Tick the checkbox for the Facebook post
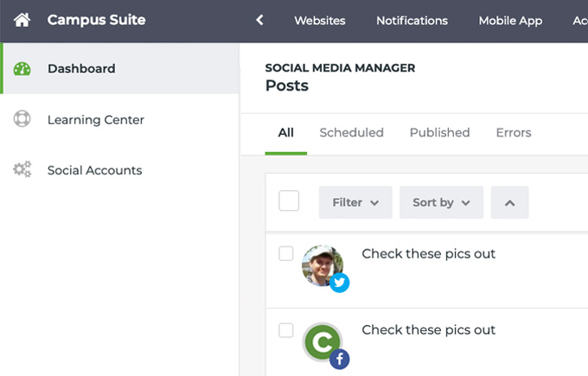 click(286, 330)
